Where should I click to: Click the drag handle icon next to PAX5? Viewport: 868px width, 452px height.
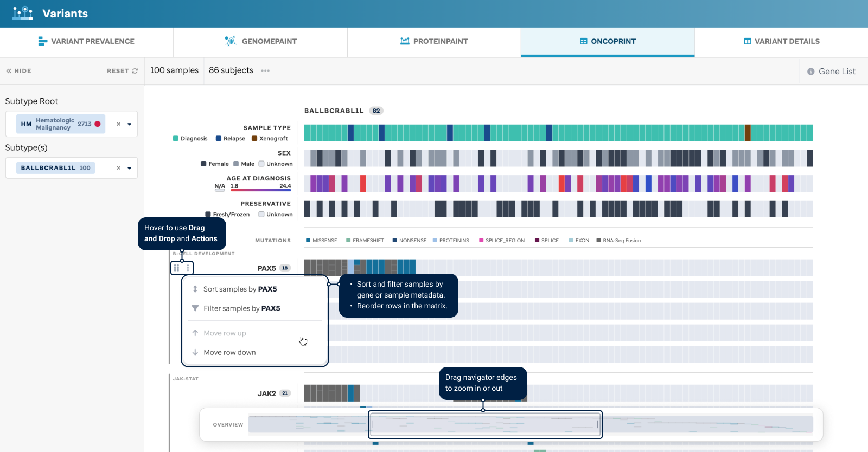click(x=176, y=268)
